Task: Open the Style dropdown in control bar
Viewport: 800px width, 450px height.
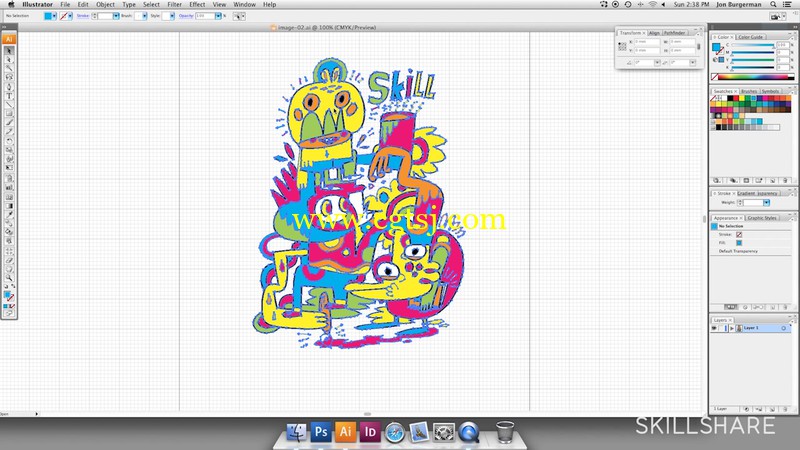Action: tap(172, 16)
